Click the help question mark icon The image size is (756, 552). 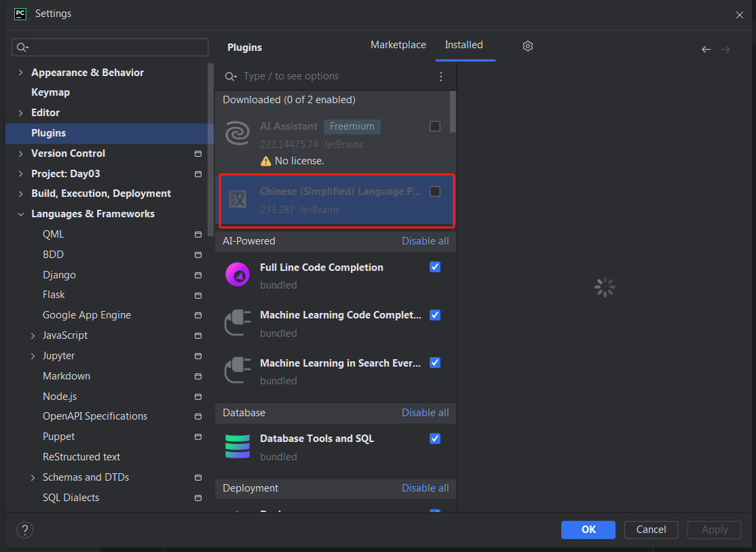pos(24,530)
